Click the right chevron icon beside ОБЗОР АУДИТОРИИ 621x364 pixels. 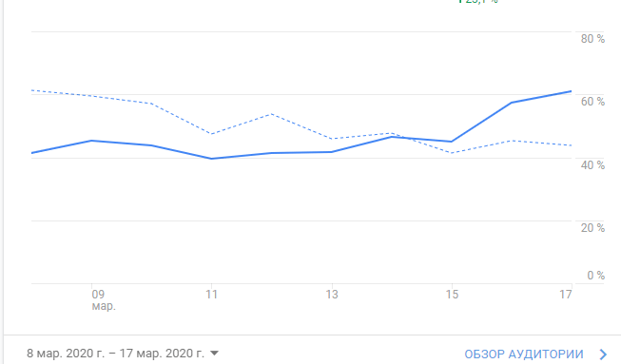(x=603, y=354)
